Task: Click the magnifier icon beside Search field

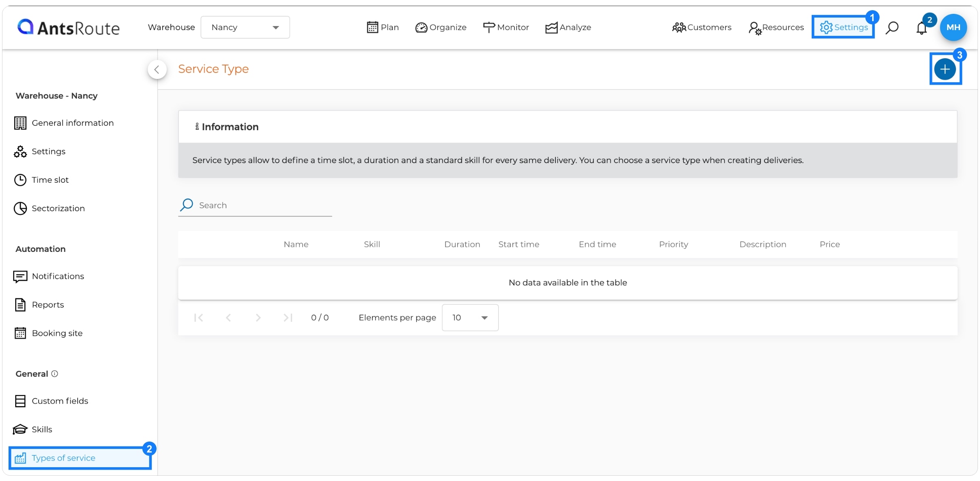Action: coord(186,205)
